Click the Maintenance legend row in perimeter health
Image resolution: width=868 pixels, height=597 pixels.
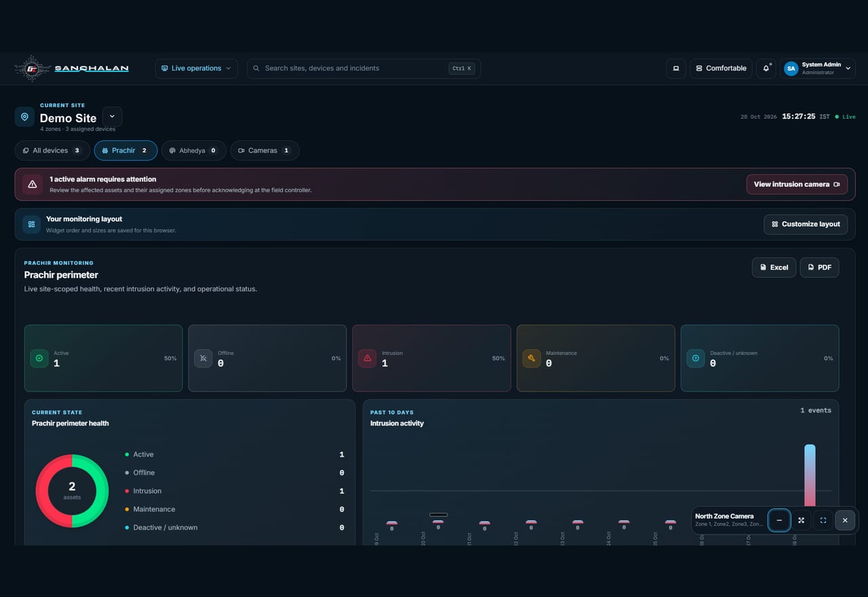[x=235, y=509]
